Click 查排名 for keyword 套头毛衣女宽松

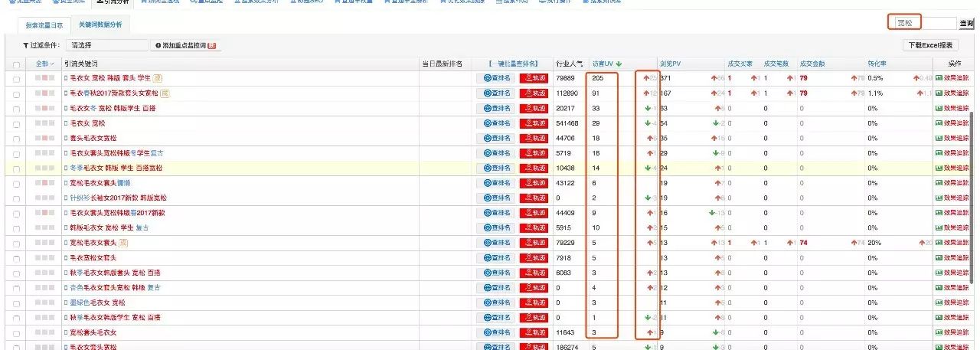[494, 138]
